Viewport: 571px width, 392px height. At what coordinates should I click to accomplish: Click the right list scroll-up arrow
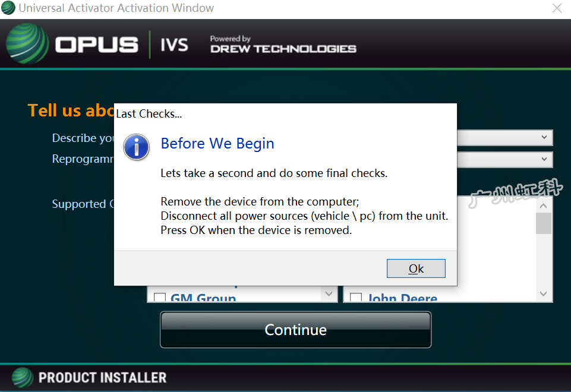tap(543, 206)
